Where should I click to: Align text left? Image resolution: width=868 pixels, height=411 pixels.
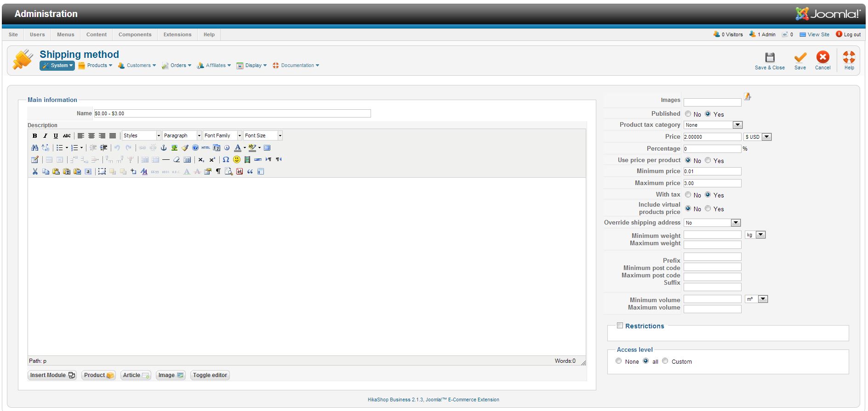coord(80,135)
